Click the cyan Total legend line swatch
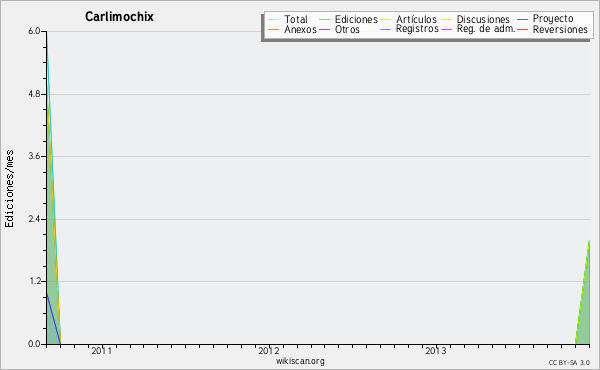This screenshot has width=600, height=370. coord(273,19)
